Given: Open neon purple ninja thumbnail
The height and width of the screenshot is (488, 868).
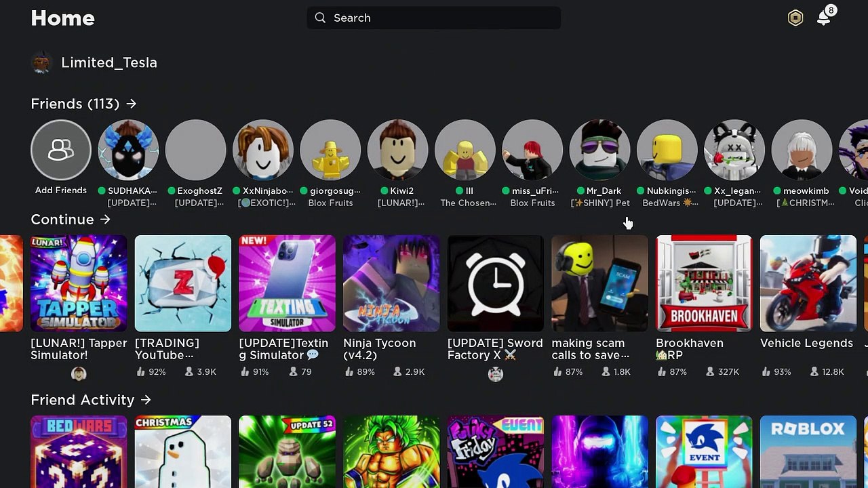Looking at the screenshot, I should [x=600, y=452].
